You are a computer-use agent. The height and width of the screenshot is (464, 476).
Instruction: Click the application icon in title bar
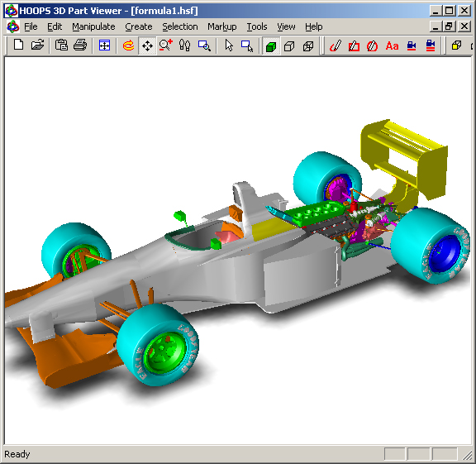click(12, 11)
